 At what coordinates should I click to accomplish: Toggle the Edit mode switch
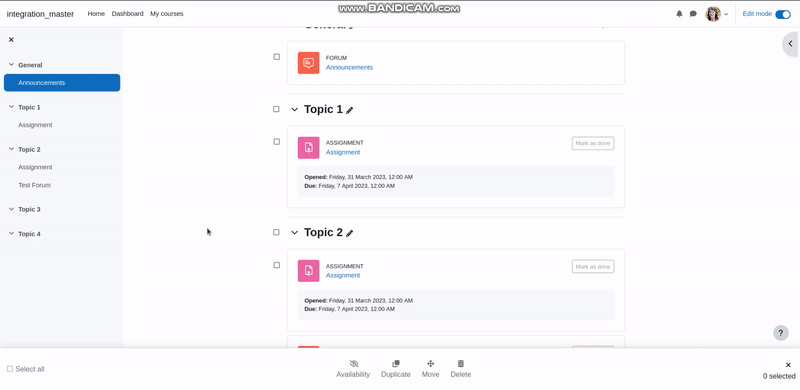783,14
